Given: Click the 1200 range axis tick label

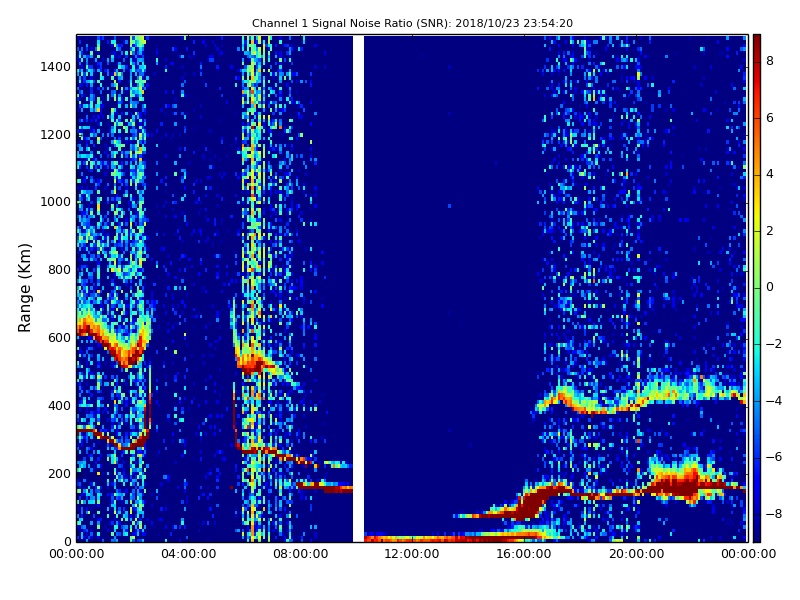Looking at the screenshot, I should [x=55, y=135].
